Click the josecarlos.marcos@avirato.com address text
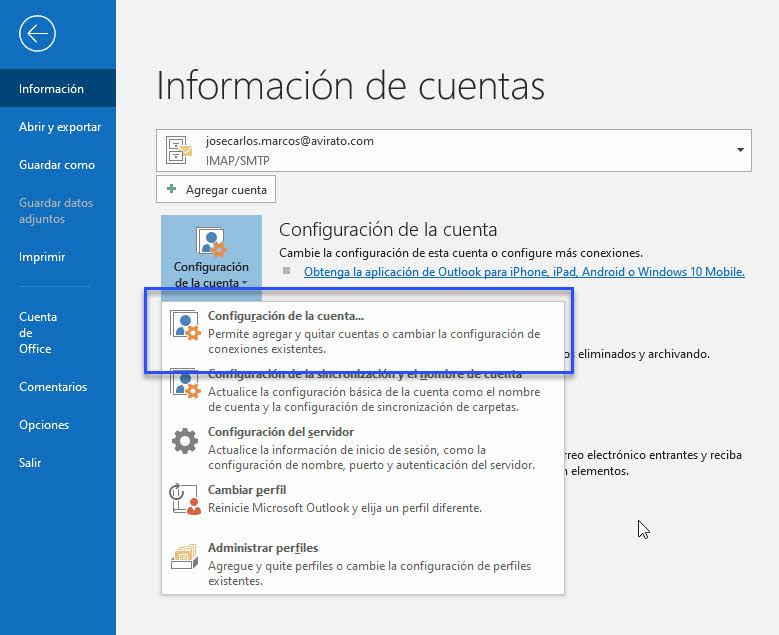 (x=290, y=141)
